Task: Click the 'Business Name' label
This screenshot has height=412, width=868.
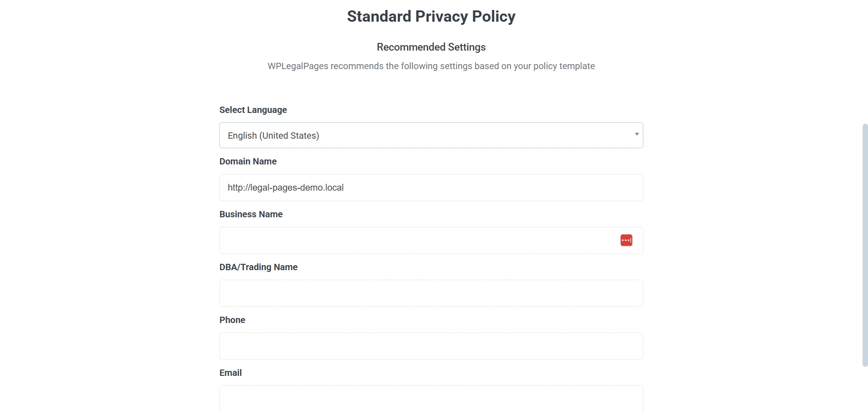Action: click(x=251, y=214)
